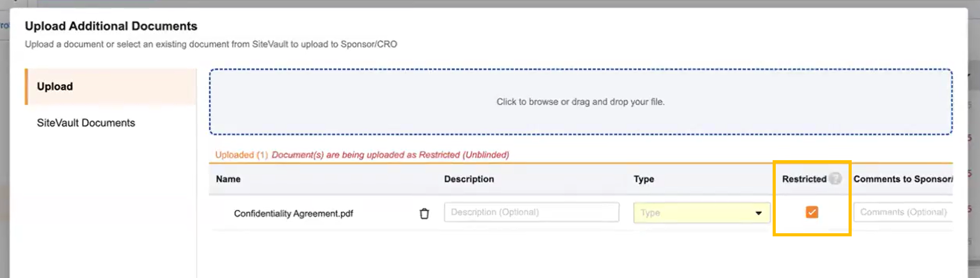Image resolution: width=980 pixels, height=278 pixels.
Task: Click the Comments to Sponsor column header
Action: 903,179
